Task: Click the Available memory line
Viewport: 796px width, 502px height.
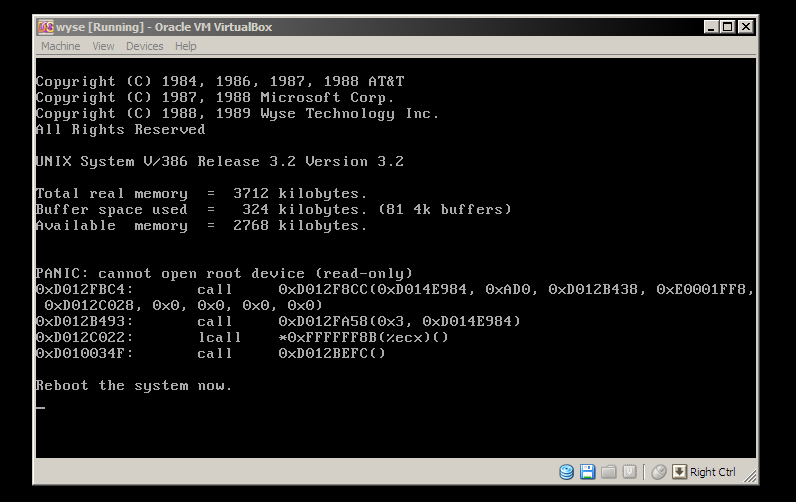Action: pyautogui.click(x=201, y=225)
